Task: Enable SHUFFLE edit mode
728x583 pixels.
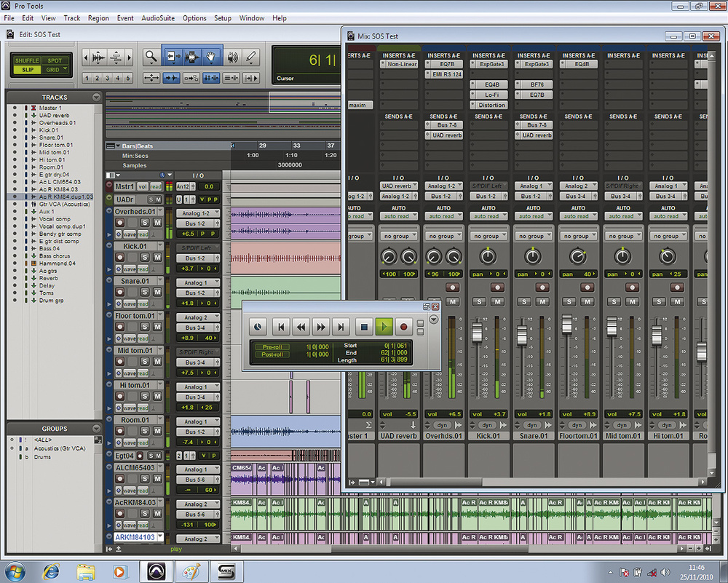Action: point(26,60)
